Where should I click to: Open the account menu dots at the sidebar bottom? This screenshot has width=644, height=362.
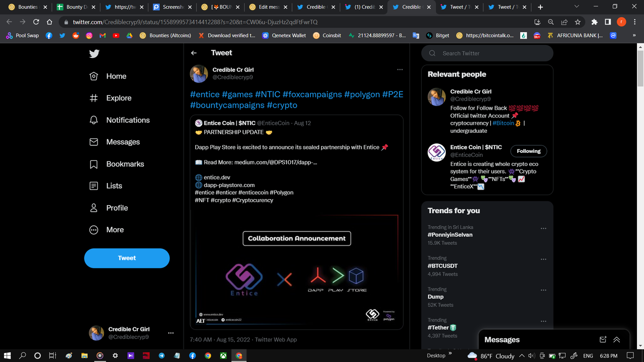(171, 333)
